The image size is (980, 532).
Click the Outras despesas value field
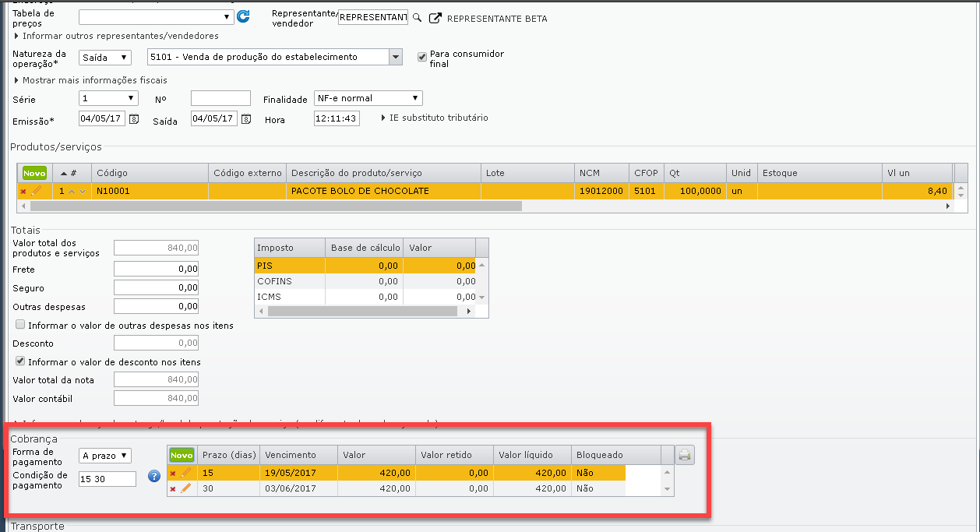click(x=156, y=306)
